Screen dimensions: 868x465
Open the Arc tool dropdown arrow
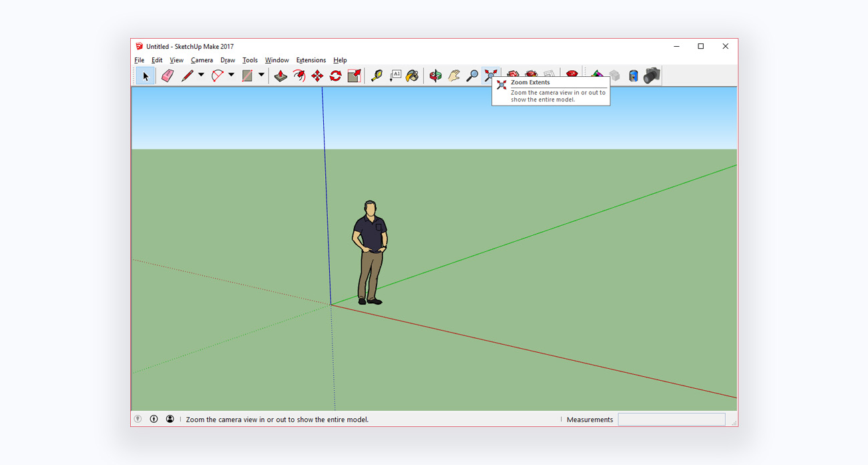pos(231,75)
